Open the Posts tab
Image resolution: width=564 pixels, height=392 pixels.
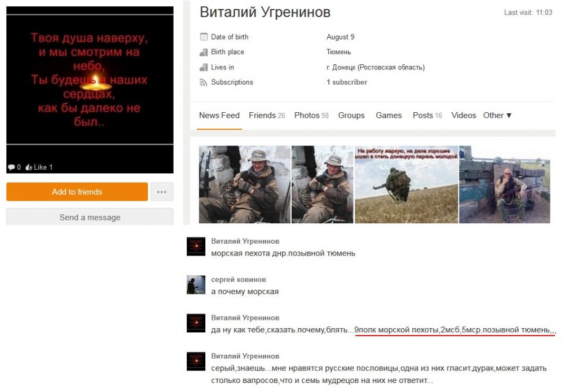pyautogui.click(x=427, y=116)
